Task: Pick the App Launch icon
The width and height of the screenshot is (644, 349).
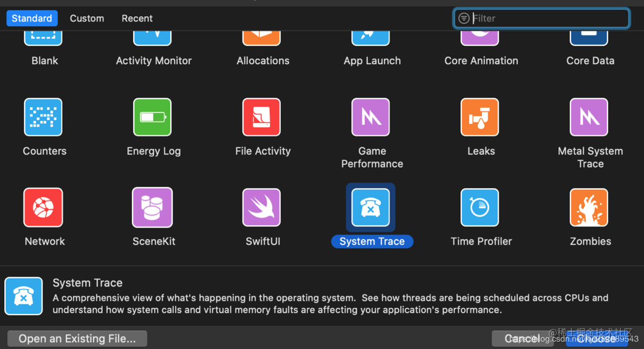Action: (371, 38)
